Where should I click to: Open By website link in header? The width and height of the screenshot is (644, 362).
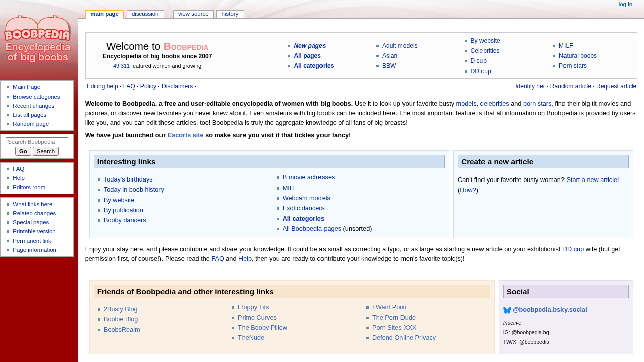click(x=486, y=41)
